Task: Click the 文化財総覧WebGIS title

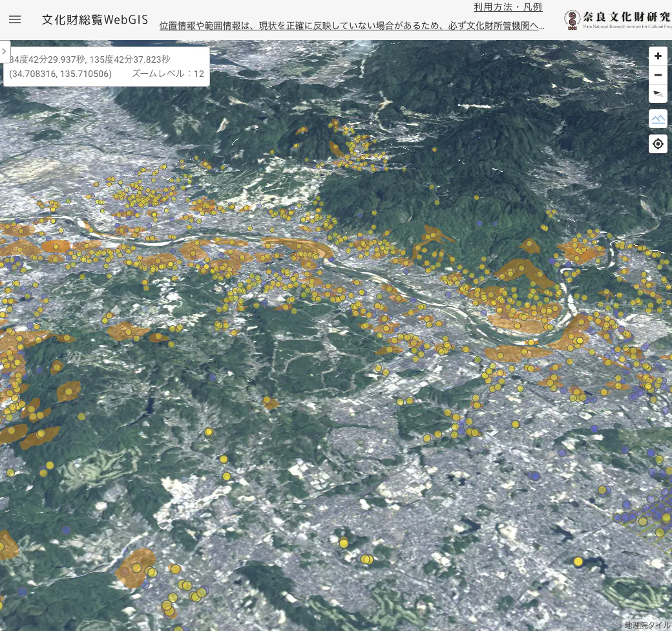Action: click(x=95, y=19)
